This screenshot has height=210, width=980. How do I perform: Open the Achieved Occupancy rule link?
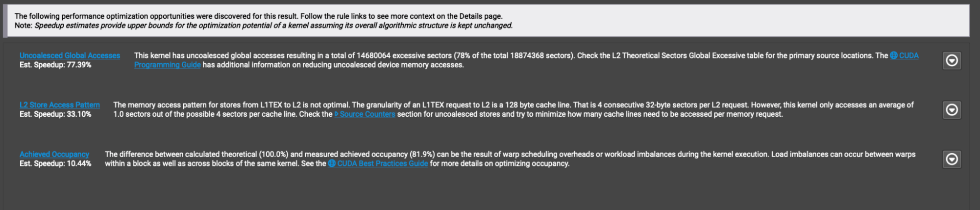pos(54,154)
